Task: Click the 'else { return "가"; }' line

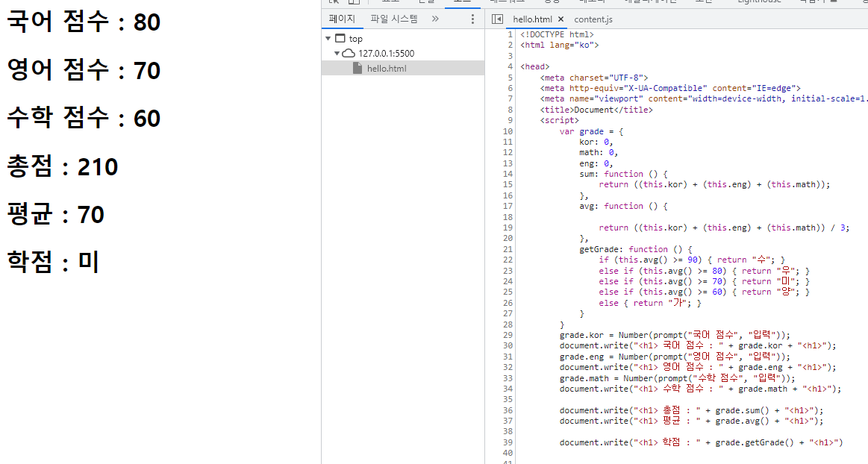Action: [x=650, y=303]
